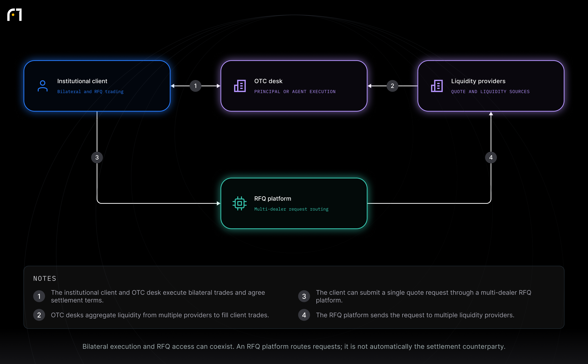Click the chip icon in RFQ platform card
Image resolution: width=588 pixels, height=364 pixels.
(x=240, y=203)
